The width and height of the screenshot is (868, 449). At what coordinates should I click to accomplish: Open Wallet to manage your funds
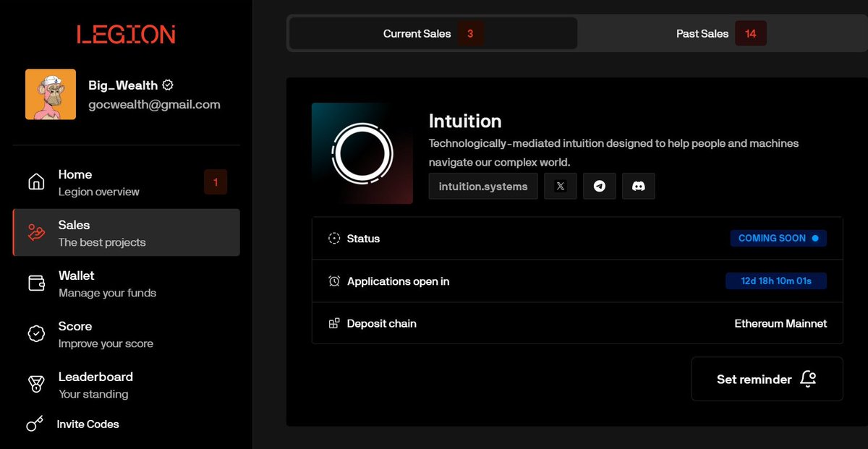(126, 283)
